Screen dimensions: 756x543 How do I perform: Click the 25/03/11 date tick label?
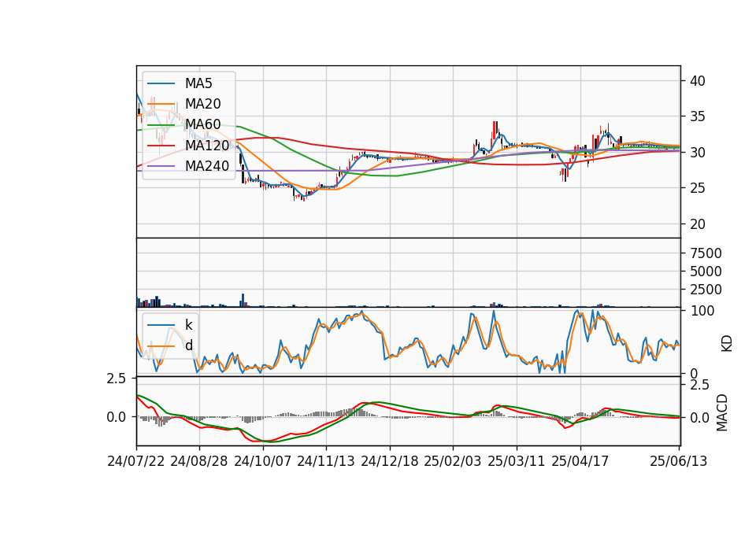[x=517, y=461]
